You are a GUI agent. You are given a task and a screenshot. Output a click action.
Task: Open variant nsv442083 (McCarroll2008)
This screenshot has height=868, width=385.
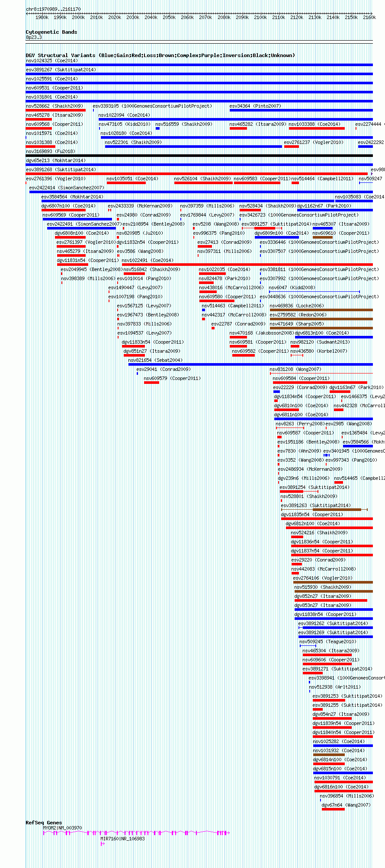324,569
